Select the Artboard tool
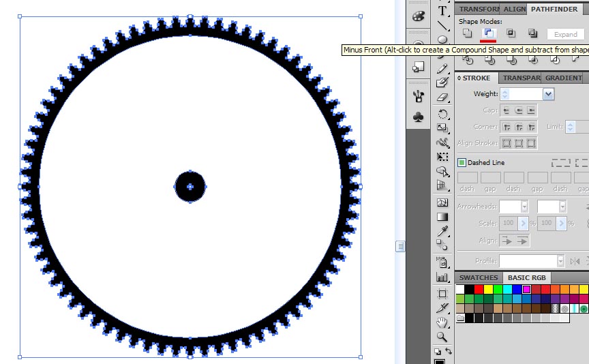The width and height of the screenshot is (589, 364). click(x=442, y=294)
